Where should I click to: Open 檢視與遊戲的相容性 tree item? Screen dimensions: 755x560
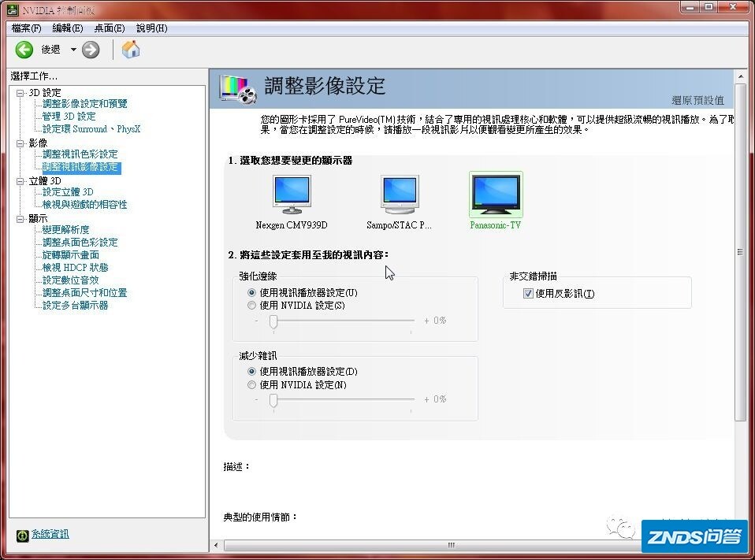(85, 205)
